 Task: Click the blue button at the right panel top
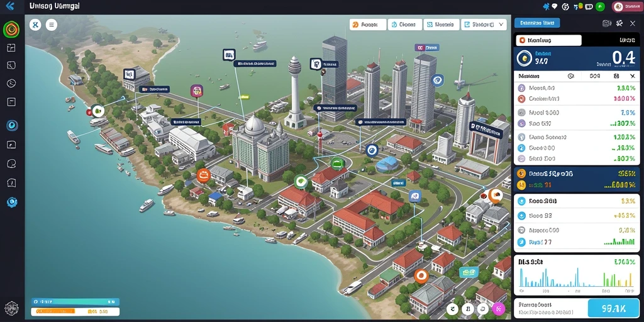point(537,23)
